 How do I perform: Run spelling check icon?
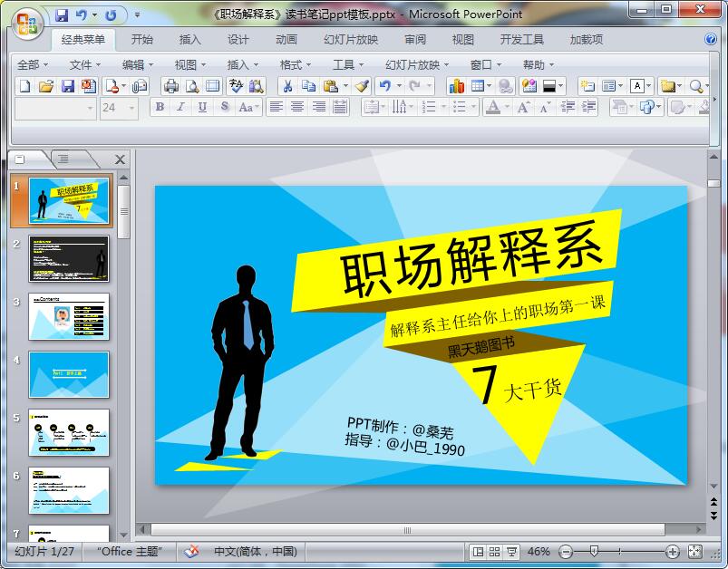coord(236,86)
